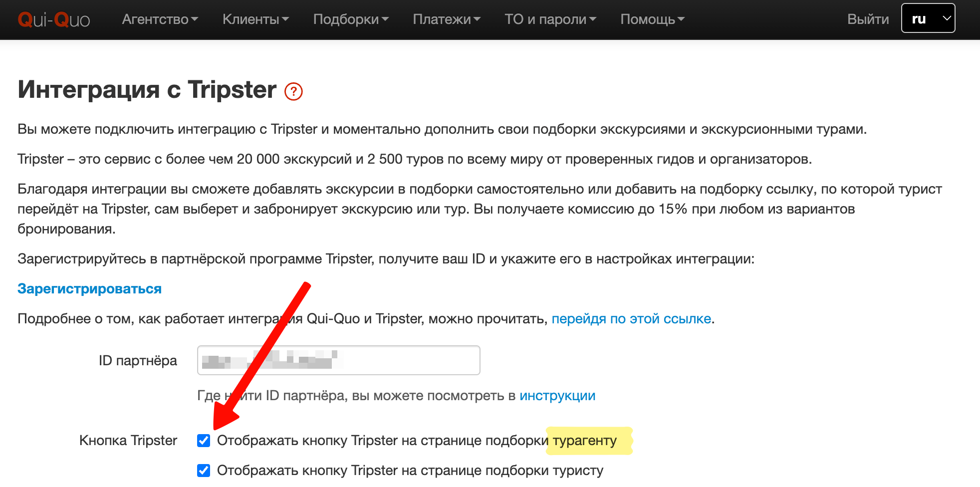Click the Выйти logout link

[x=868, y=19]
